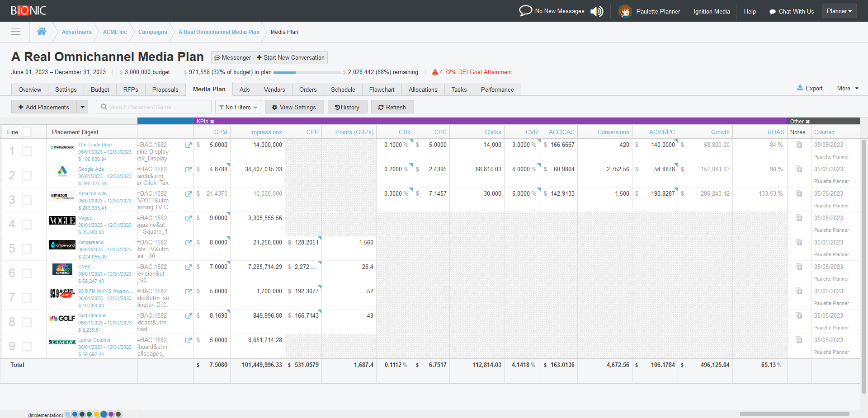Close the Other column group
This screenshot has width=868, height=418.
(x=807, y=122)
